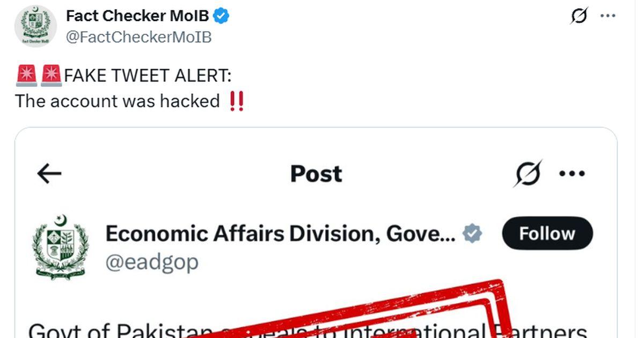Open the Economic Affairs Division avatar
The image size is (644, 338).
tap(59, 247)
